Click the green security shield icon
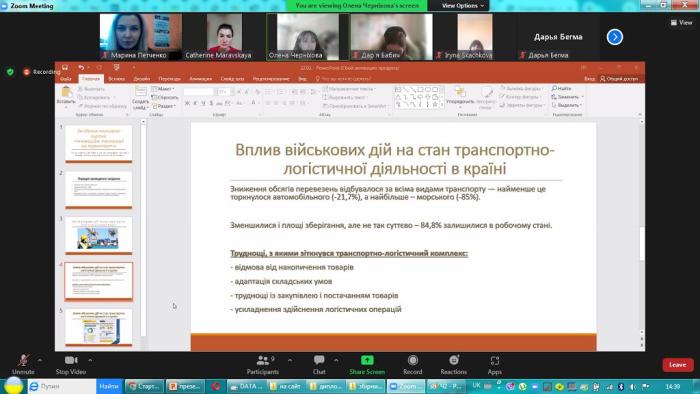This screenshot has height=394, width=700. click(10, 71)
